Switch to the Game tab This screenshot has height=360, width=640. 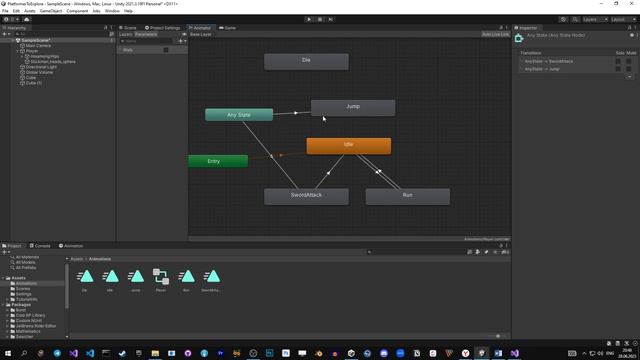[x=228, y=28]
